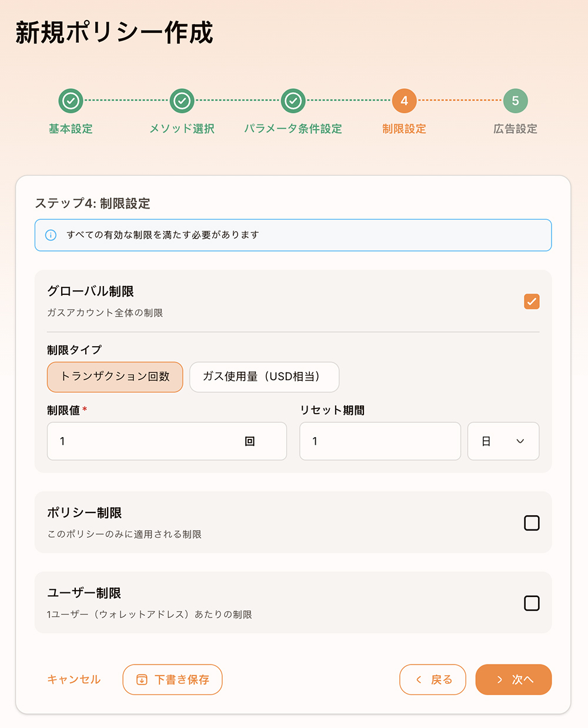Image resolution: width=588 pixels, height=728 pixels.
Task: Click the 次へ button
Action: pos(513,680)
